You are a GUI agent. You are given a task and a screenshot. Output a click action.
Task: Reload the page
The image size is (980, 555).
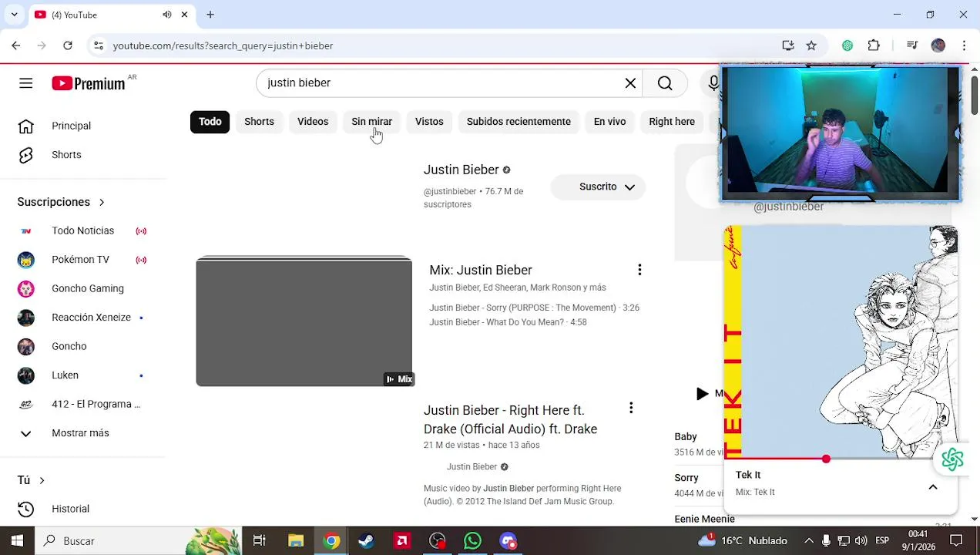coord(68,45)
